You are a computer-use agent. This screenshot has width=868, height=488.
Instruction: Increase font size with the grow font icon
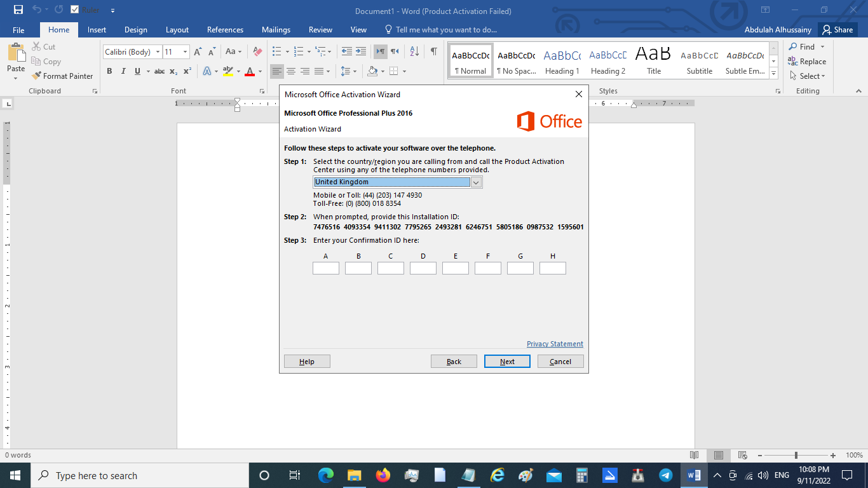[198, 51]
